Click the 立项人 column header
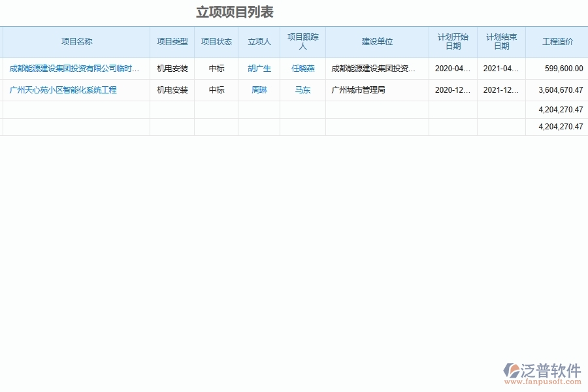 pyautogui.click(x=259, y=41)
